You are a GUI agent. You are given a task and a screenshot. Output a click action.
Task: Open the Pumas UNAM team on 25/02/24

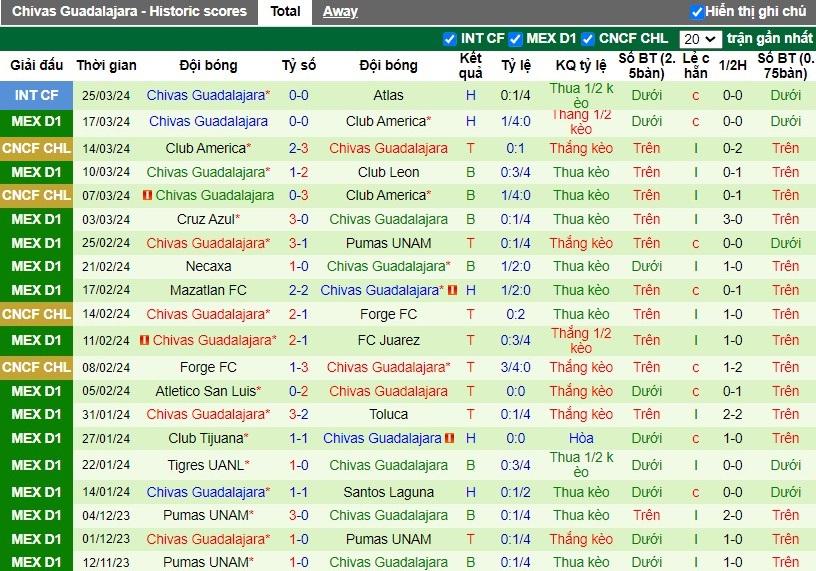[388, 243]
